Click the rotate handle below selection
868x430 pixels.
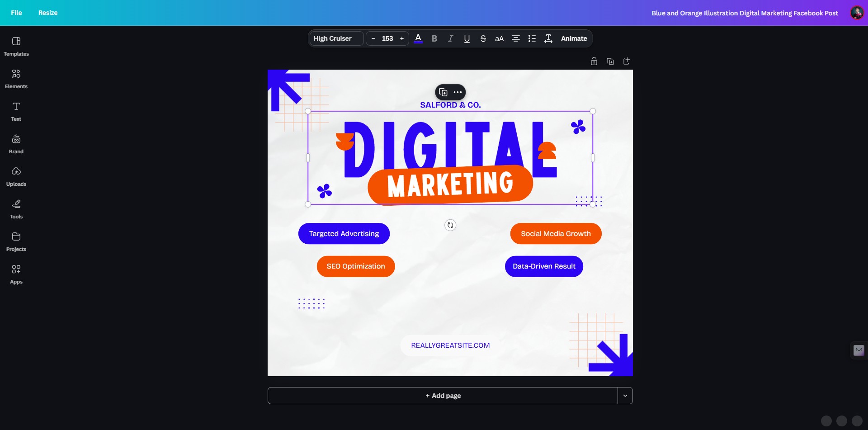(x=450, y=225)
